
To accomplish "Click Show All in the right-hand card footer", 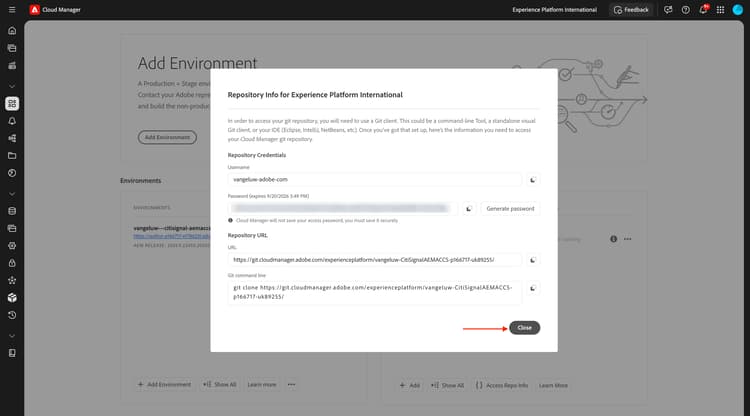I will tap(447, 385).
